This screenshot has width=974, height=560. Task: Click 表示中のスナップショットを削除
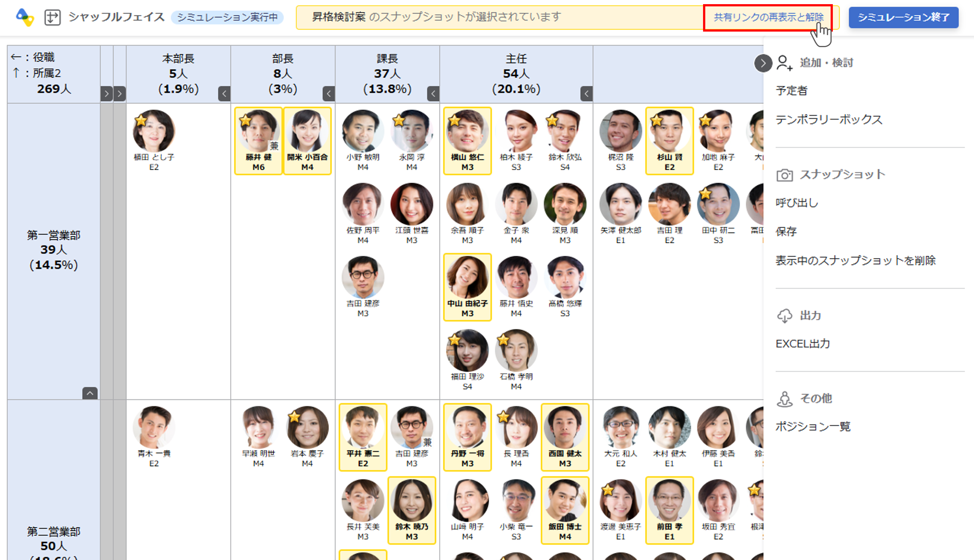(x=855, y=260)
